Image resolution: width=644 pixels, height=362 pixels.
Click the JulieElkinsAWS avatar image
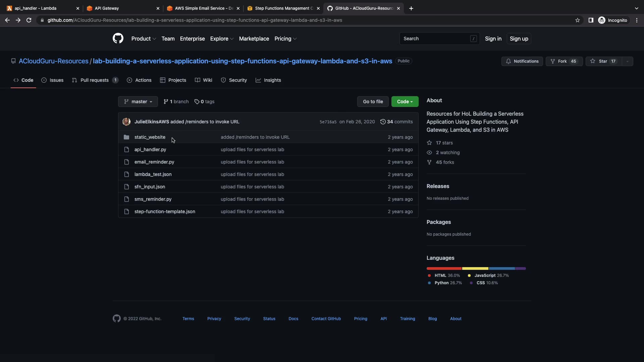[x=126, y=122]
